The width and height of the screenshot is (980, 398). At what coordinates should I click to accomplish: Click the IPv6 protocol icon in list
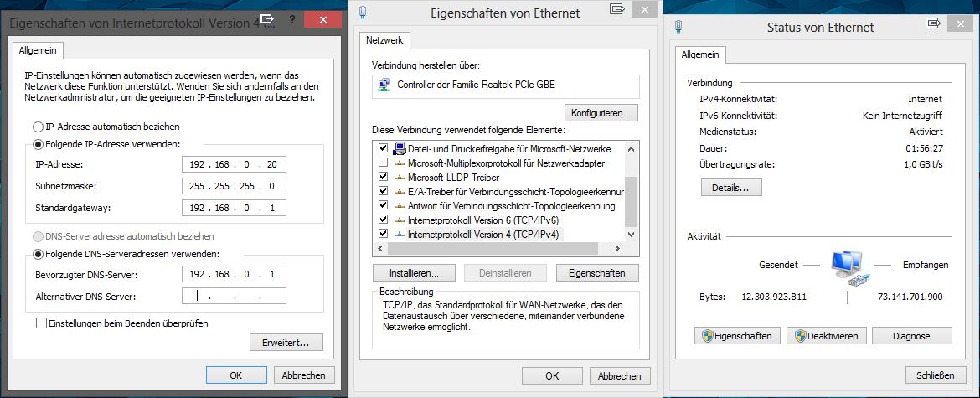399,220
